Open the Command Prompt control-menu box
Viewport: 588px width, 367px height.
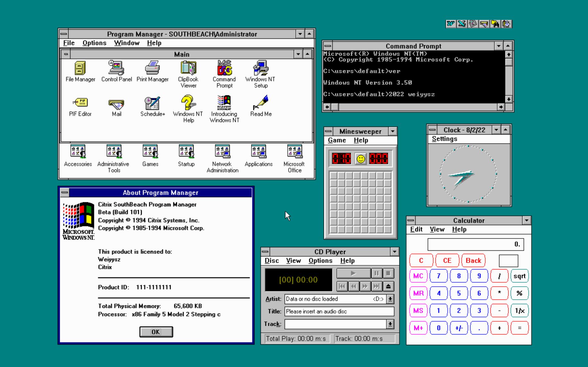[x=328, y=46]
